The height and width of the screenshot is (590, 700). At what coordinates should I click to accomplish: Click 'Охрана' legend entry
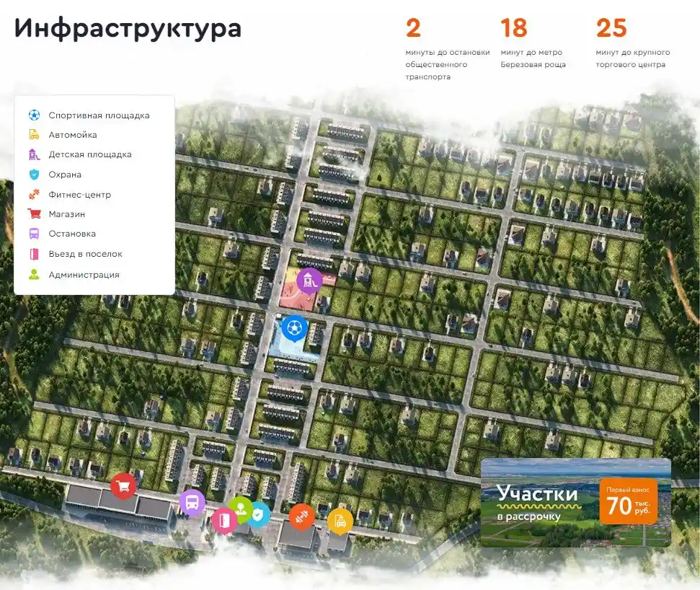(65, 175)
